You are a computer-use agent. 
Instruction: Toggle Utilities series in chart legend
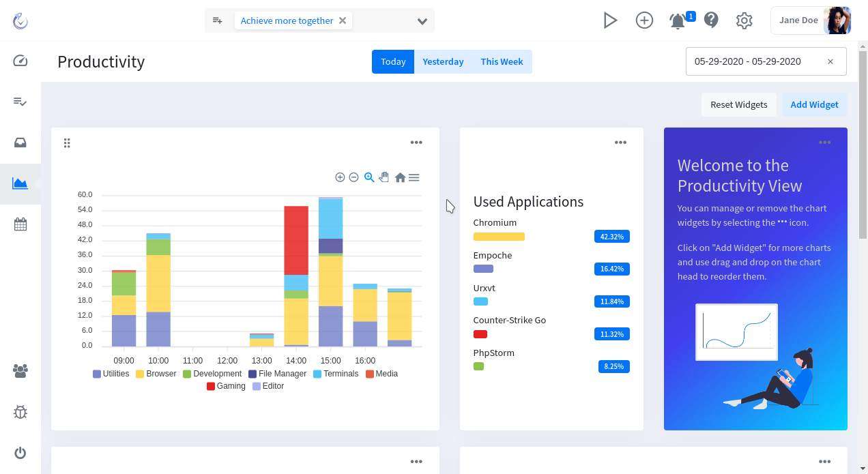coord(111,374)
